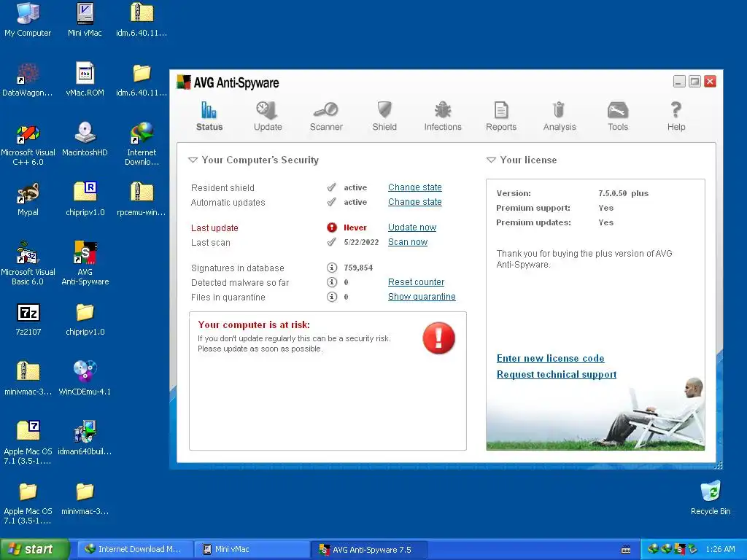Click the system tray clock
Viewport: 747px width, 560px height.
click(720, 549)
